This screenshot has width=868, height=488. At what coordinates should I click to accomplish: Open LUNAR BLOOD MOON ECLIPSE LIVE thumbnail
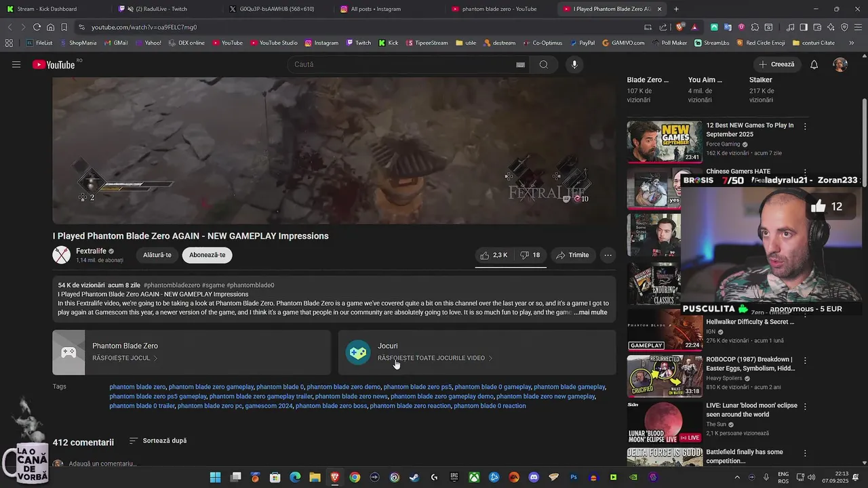tap(664, 423)
